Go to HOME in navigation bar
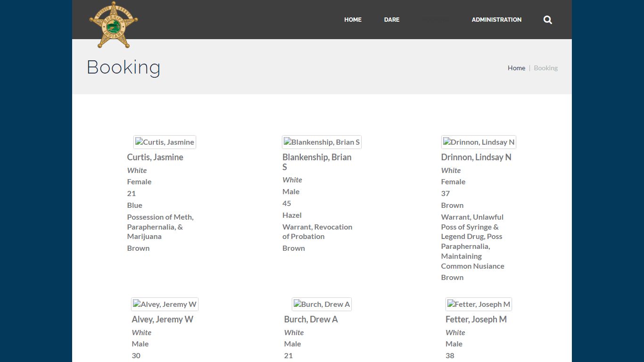 point(353,20)
